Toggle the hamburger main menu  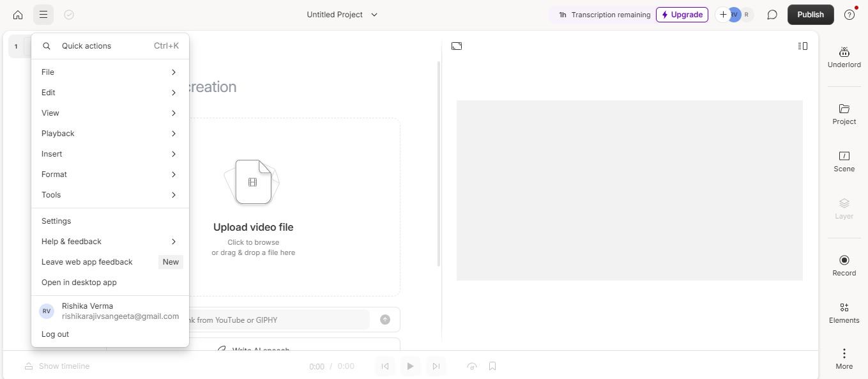(x=43, y=15)
